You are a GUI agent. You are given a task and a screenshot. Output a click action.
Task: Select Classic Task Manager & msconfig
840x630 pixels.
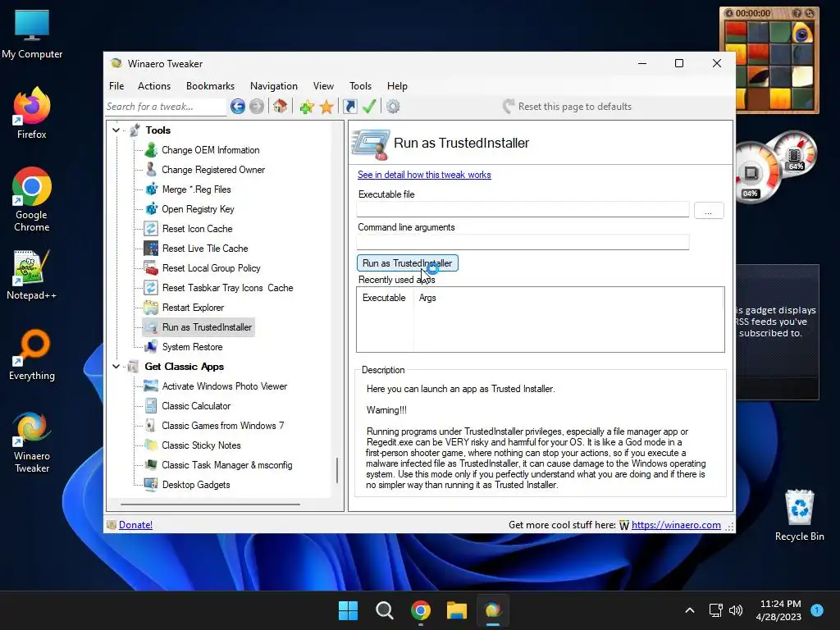coord(227,465)
